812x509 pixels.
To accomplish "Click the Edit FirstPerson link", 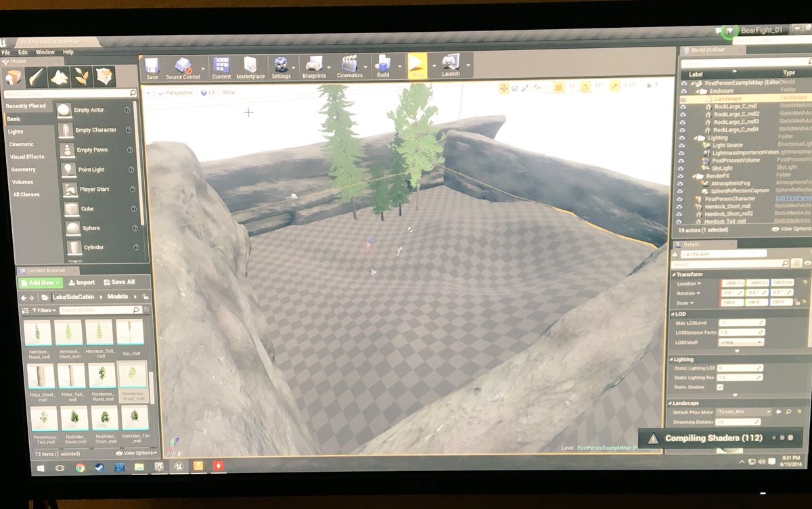I will point(793,198).
